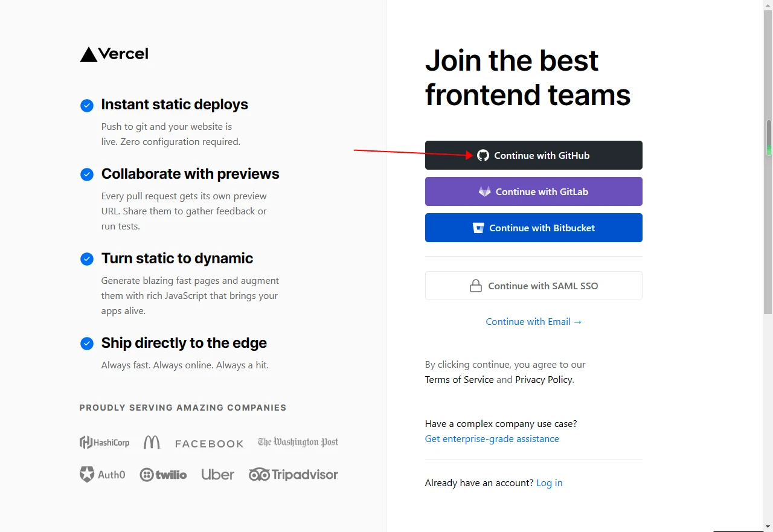Get enterprise-grade assistance
Screen dimensions: 773x532
click(492, 438)
